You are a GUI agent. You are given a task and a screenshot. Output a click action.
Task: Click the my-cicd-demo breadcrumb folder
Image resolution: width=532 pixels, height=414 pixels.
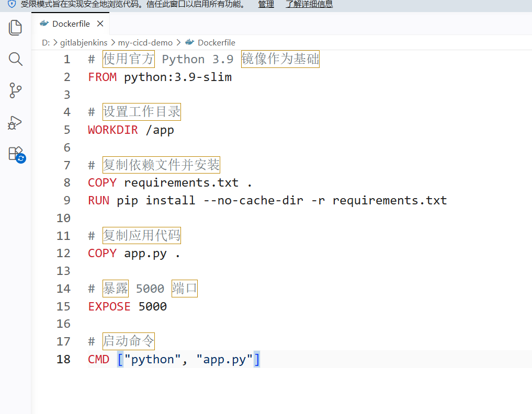click(x=145, y=43)
